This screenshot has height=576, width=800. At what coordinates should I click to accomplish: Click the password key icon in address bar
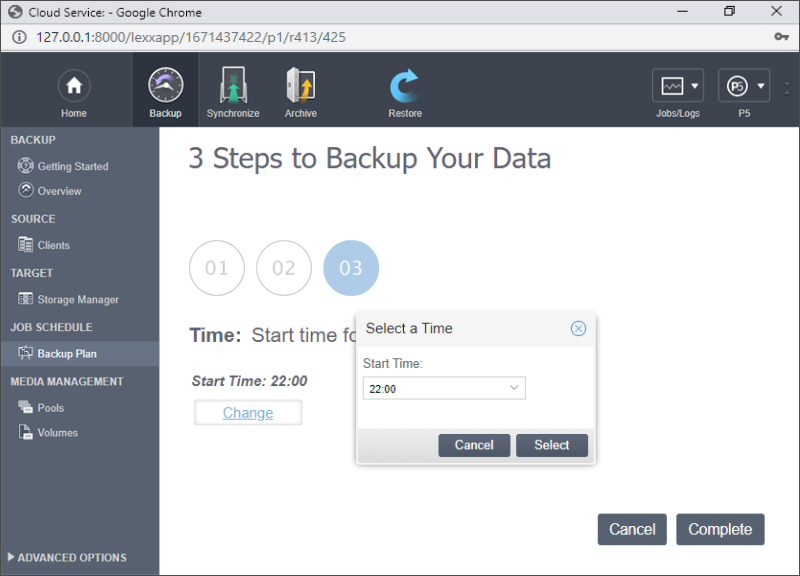[x=781, y=37]
